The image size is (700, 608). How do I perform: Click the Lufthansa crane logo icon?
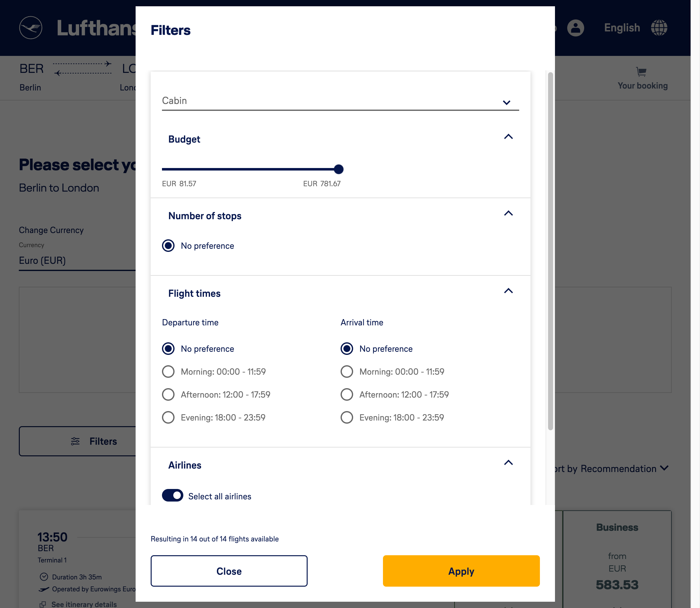click(30, 28)
